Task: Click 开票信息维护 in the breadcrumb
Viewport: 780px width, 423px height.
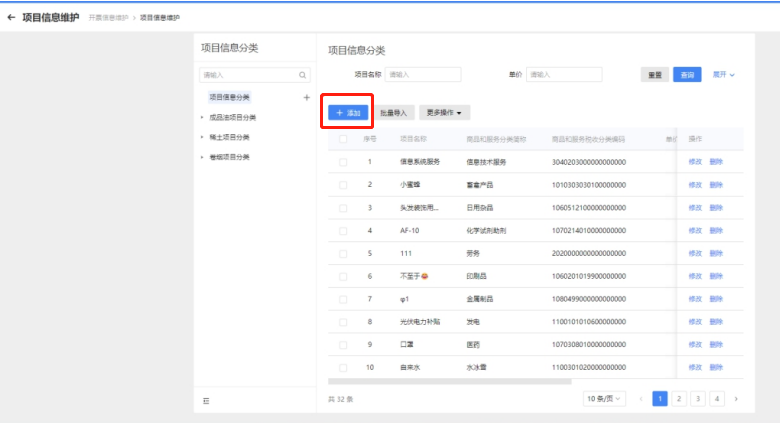Action: coord(108,18)
